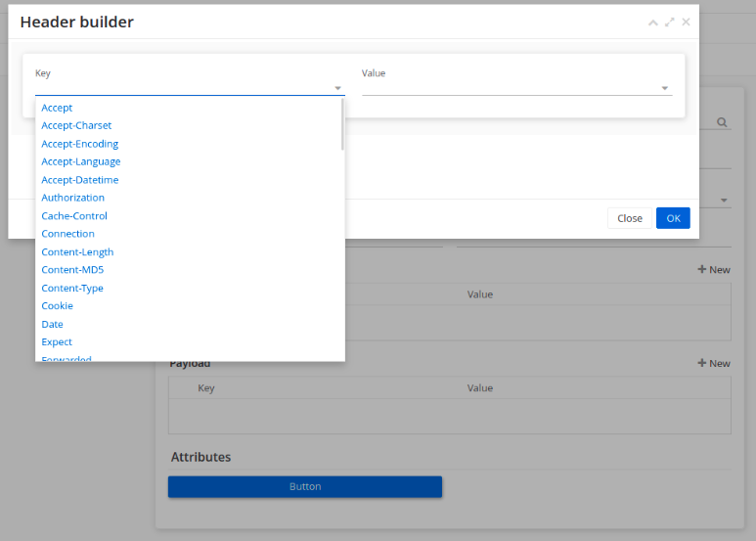Choose Accept-Encoding header option
Image resolution: width=756 pixels, height=541 pixels.
79,144
